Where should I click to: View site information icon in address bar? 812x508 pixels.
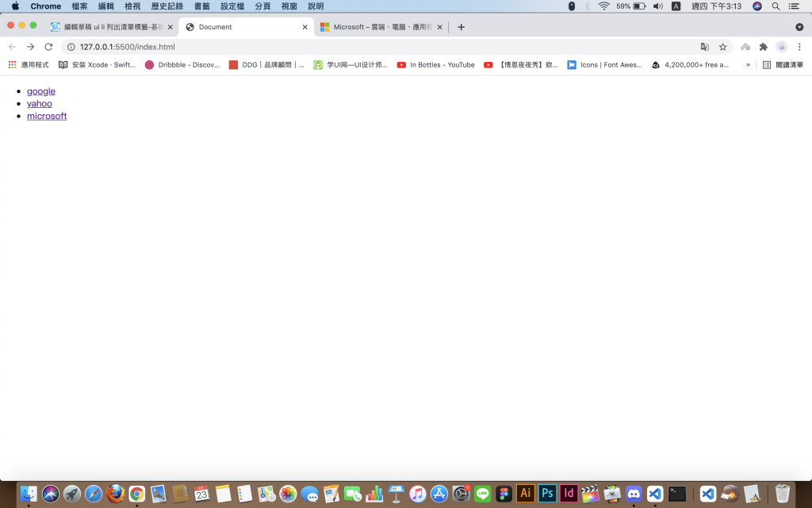point(71,47)
